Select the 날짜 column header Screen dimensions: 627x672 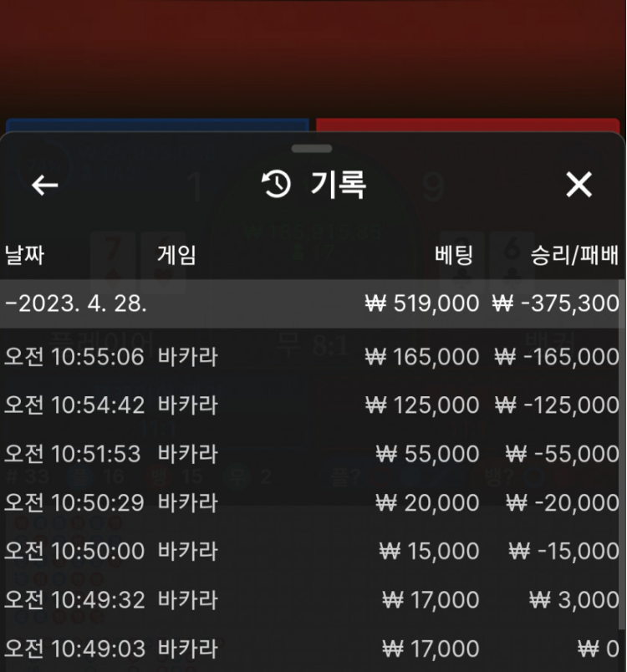click(24, 255)
